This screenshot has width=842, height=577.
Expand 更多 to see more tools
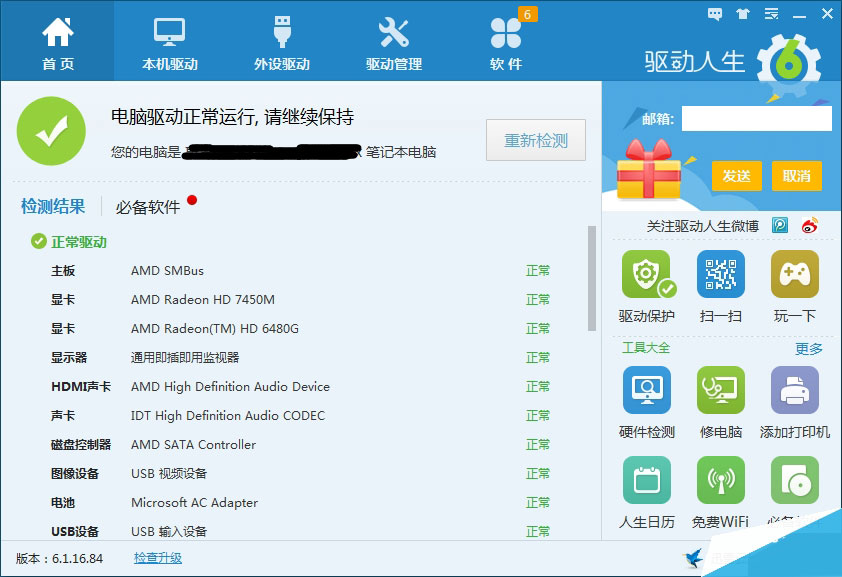point(808,349)
